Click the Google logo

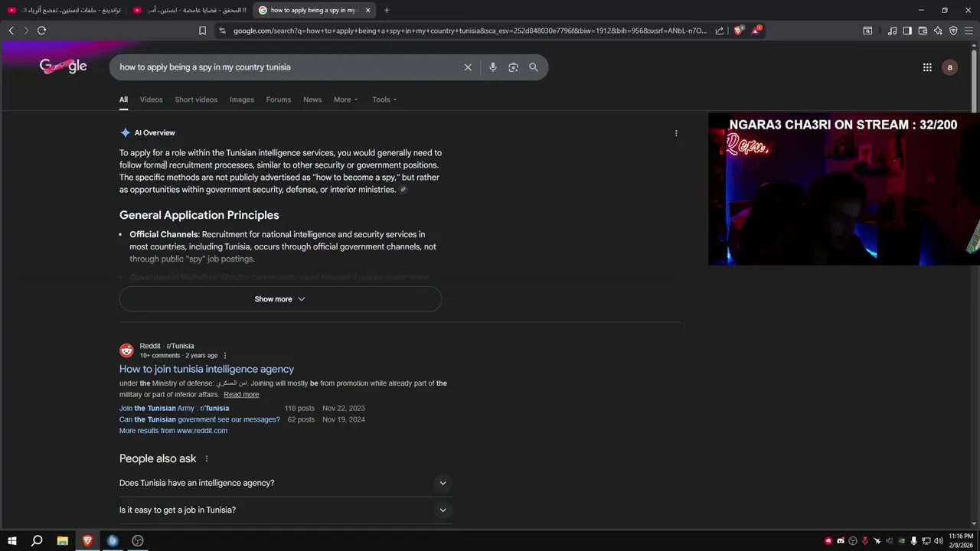64,67
